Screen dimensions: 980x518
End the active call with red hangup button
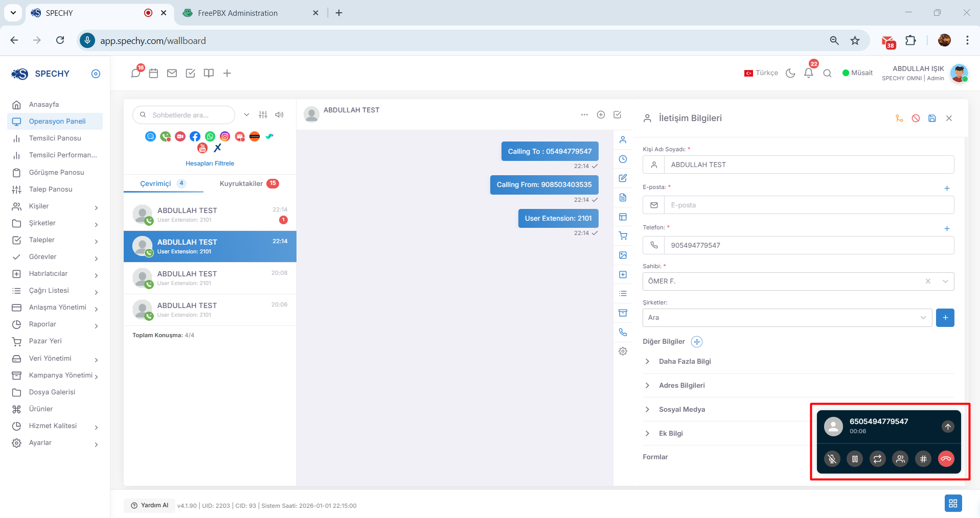tap(946, 459)
